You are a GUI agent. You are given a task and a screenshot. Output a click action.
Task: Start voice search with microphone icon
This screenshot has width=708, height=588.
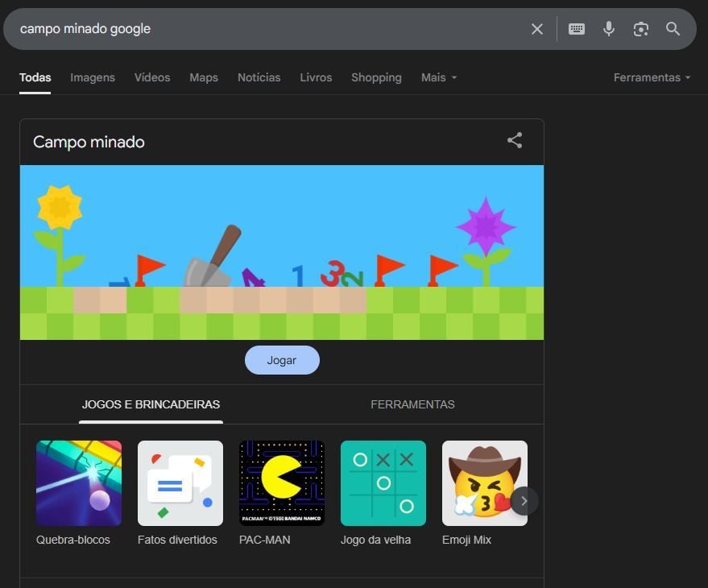(x=609, y=29)
